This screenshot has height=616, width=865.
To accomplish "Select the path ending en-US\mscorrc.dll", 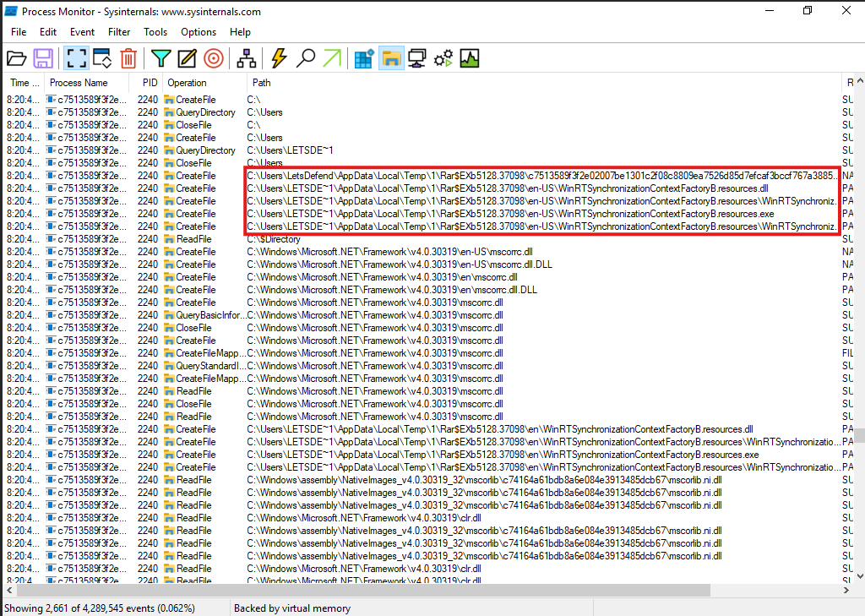I will 390,252.
